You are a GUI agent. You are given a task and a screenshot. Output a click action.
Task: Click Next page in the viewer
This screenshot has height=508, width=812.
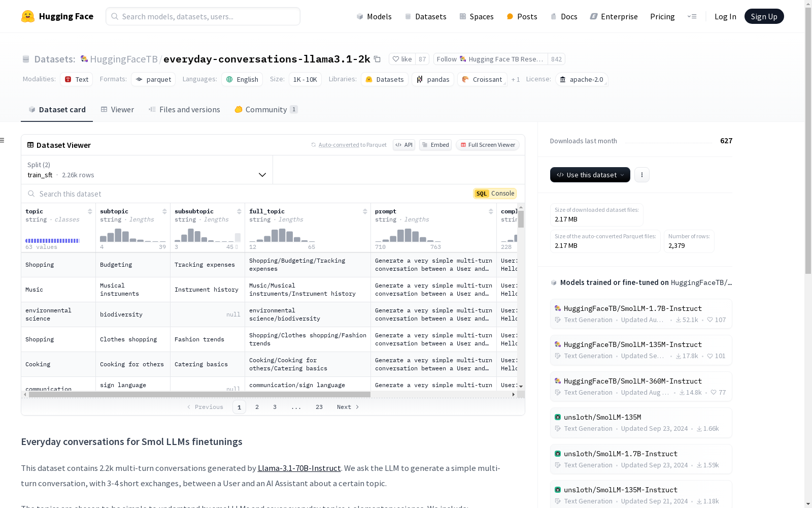[348, 407]
